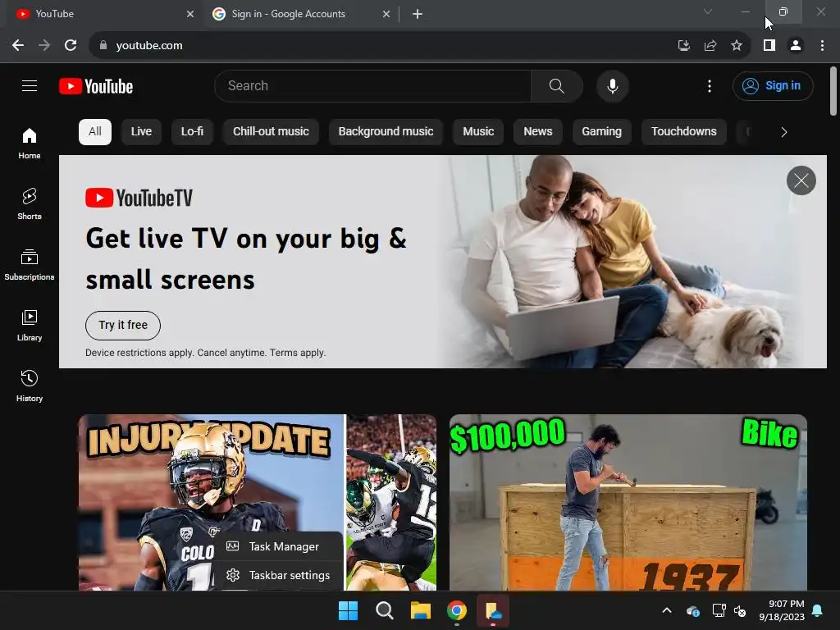Select the Live filter chip
The height and width of the screenshot is (630, 840).
coord(141,132)
